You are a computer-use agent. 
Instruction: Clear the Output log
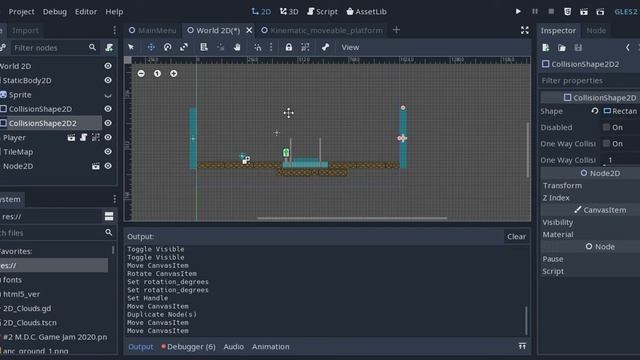(x=516, y=236)
